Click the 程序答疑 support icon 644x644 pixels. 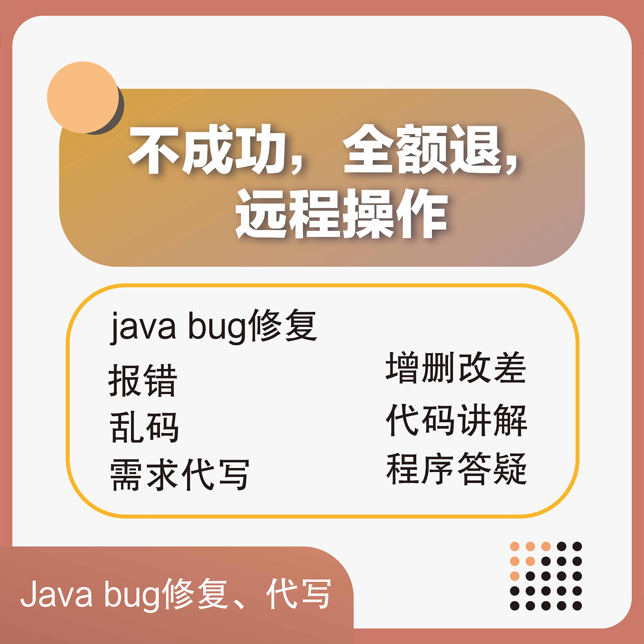tap(442, 472)
